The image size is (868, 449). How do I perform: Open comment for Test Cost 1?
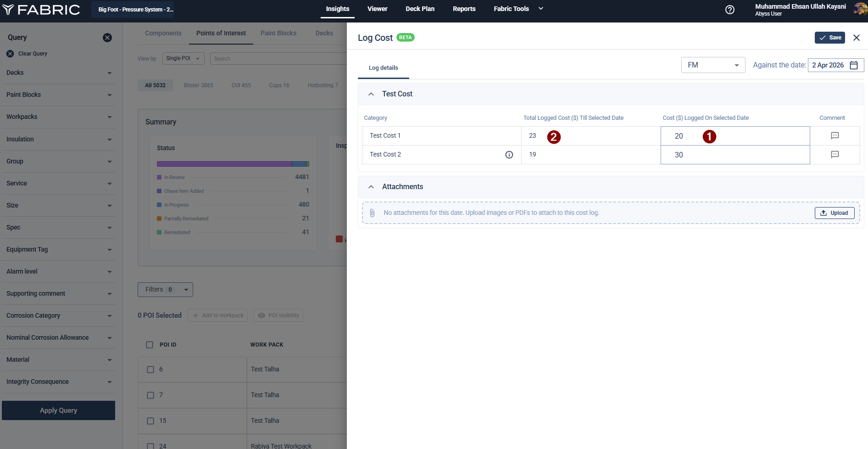[835, 135]
